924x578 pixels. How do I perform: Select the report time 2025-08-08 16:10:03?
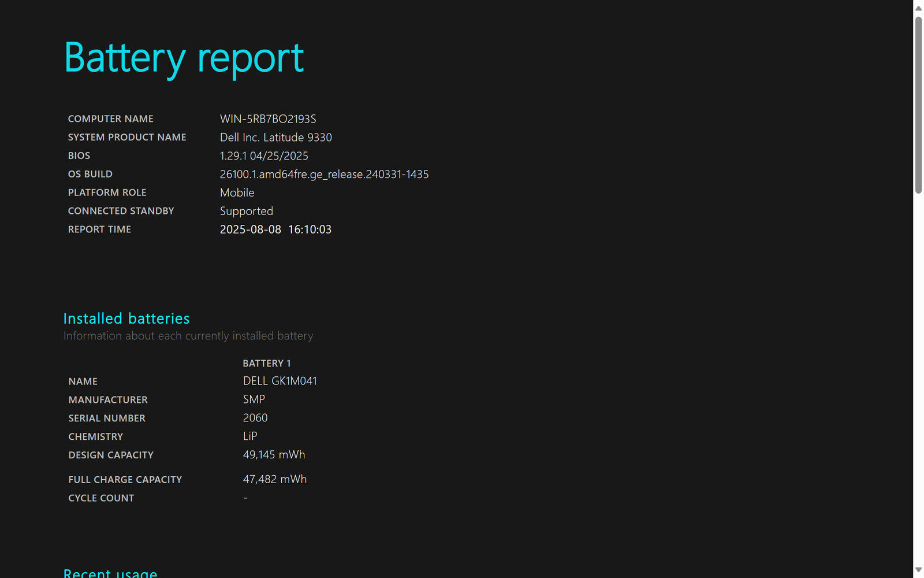(x=276, y=230)
